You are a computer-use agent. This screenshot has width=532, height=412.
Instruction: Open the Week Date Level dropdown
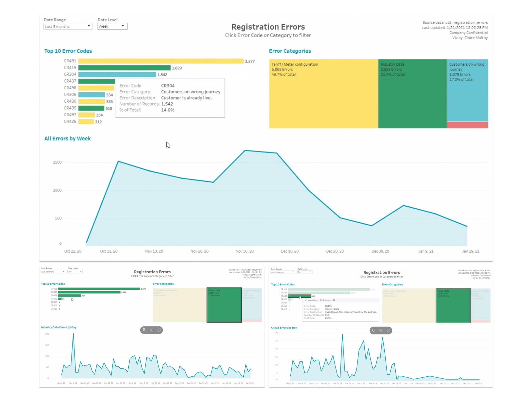pyautogui.click(x=112, y=26)
